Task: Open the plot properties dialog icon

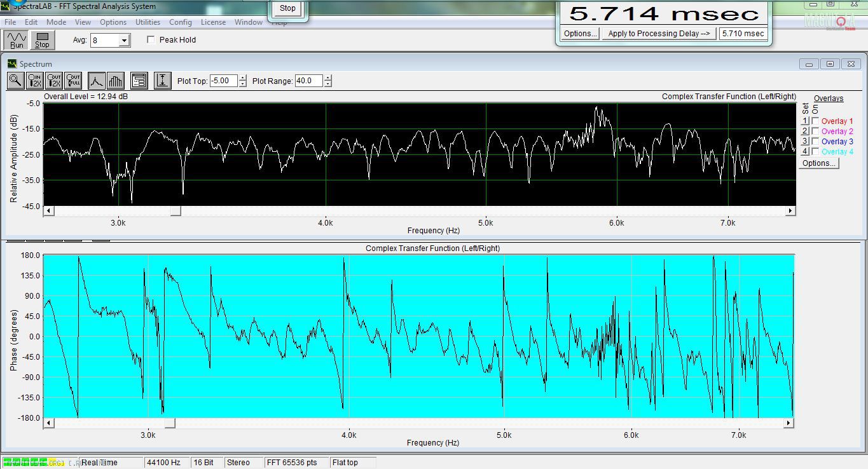Action: [139, 81]
